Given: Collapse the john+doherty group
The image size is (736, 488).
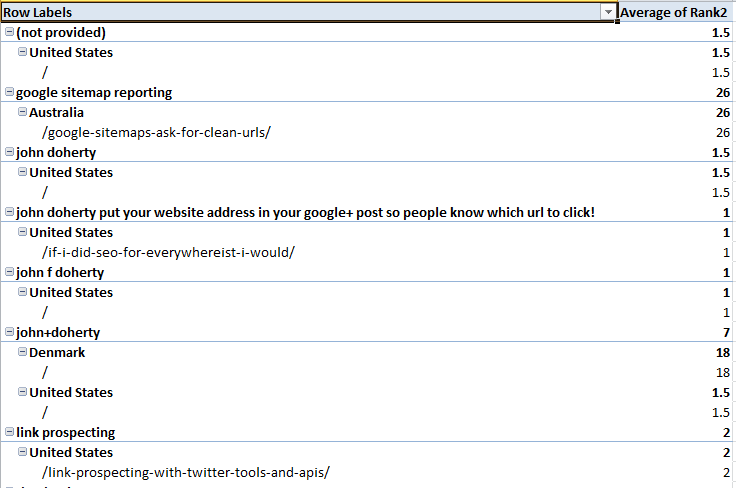Looking at the screenshot, I should coord(10,332).
